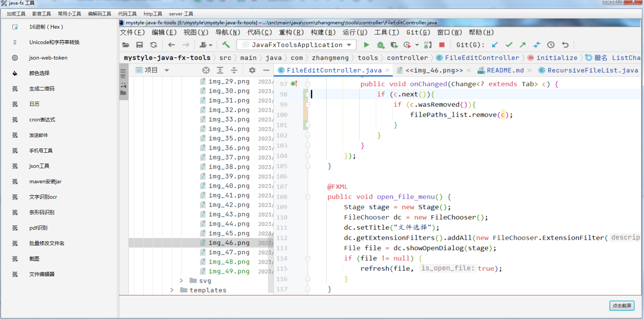Expand the templates folder node
This screenshot has height=319, width=644.
[172, 290]
